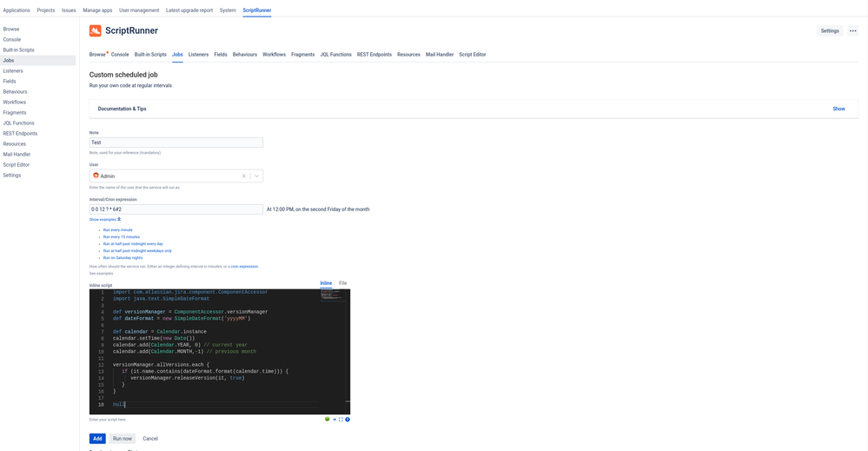The width and height of the screenshot is (868, 451).
Task: Click the blue arrow icon below the editor
Action: pyautogui.click(x=335, y=420)
